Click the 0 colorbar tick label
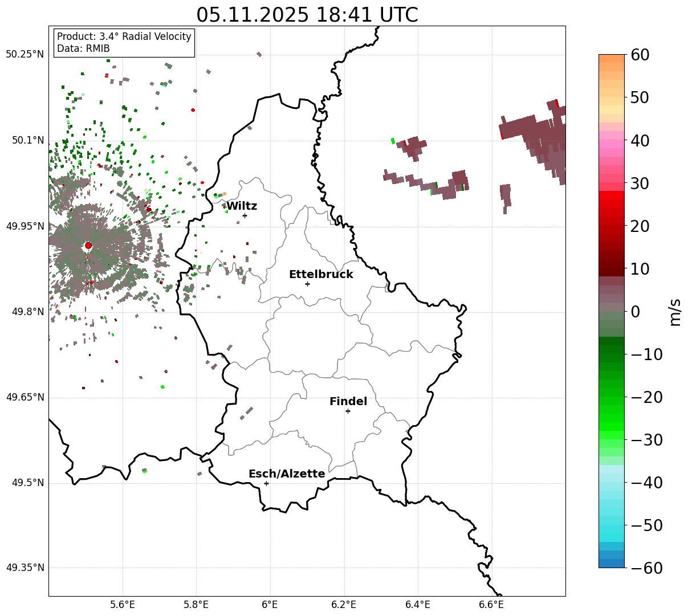688x616 pixels. tap(636, 312)
